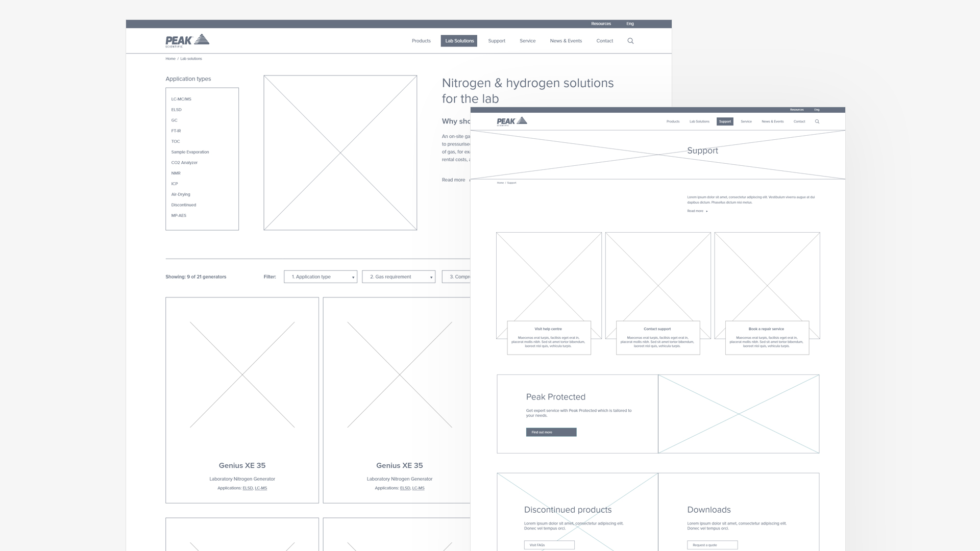Open "Products" in the main navigation

[x=421, y=41]
